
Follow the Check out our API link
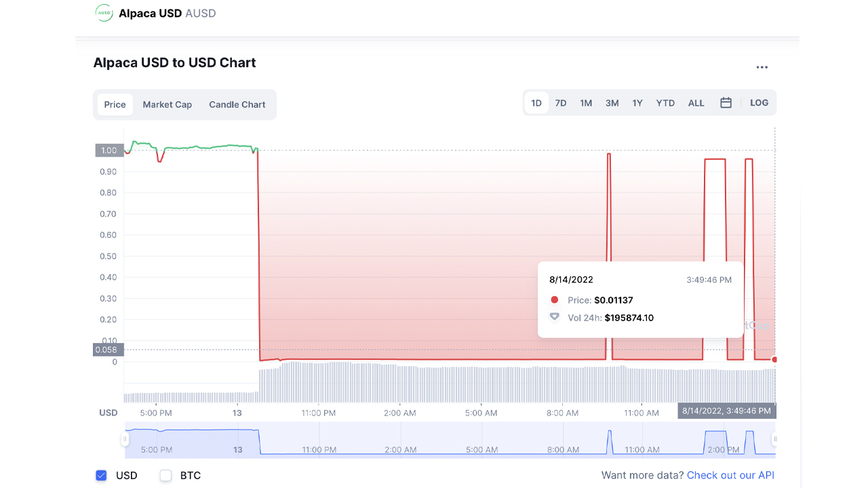[x=730, y=475]
